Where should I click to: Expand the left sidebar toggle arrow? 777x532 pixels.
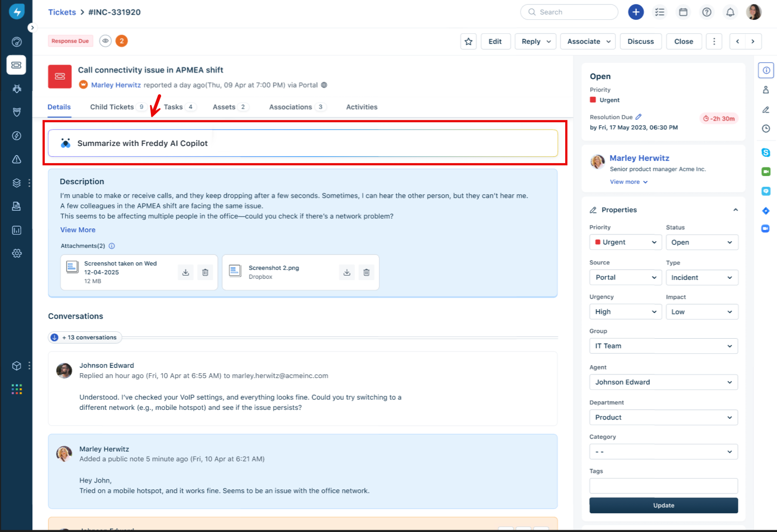(32, 27)
